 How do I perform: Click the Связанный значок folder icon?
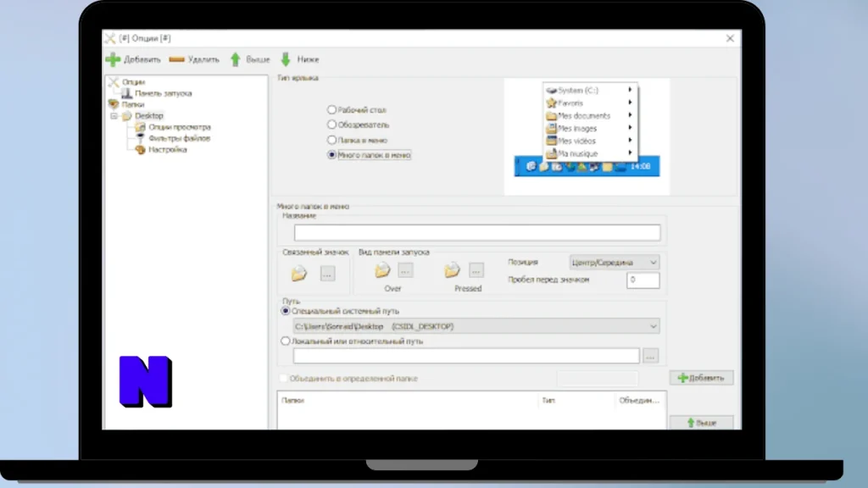point(299,274)
